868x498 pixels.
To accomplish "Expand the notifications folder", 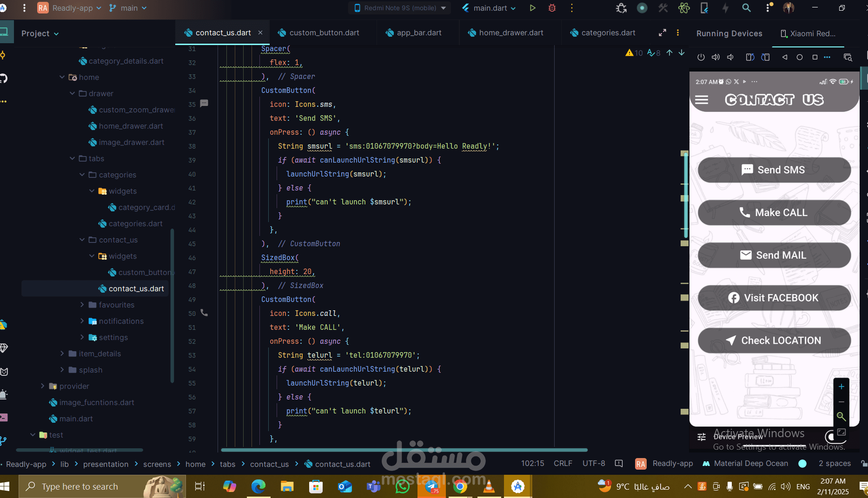I will pos(82,321).
